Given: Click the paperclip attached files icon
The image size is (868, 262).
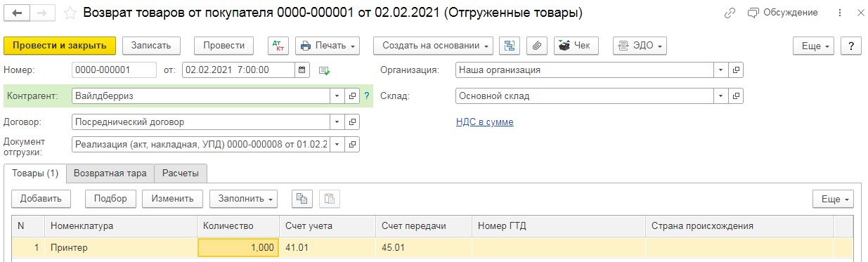Looking at the screenshot, I should [536, 46].
